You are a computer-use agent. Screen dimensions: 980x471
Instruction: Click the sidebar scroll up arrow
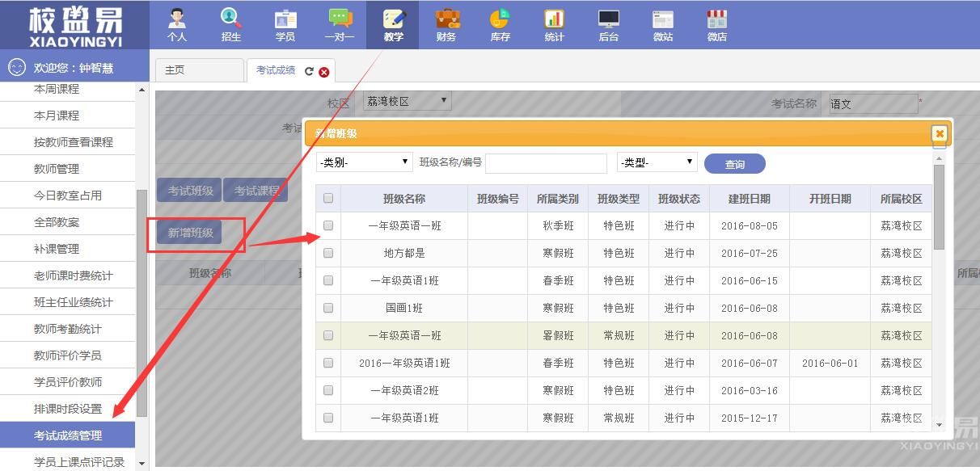tap(142, 90)
